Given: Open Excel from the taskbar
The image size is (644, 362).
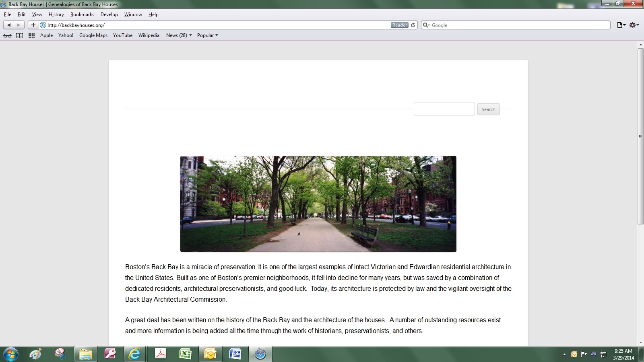Looking at the screenshot, I should pyautogui.click(x=185, y=354).
